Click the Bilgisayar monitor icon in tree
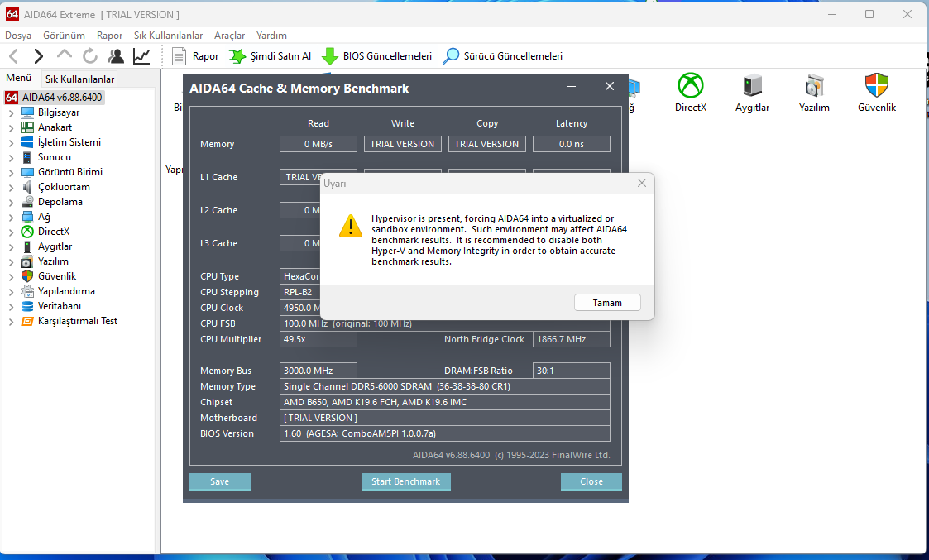Screen dimensions: 929x560 (27, 112)
